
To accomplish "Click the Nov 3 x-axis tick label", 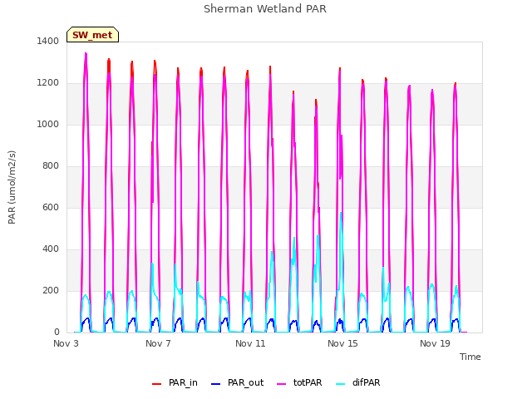I will (x=66, y=343).
